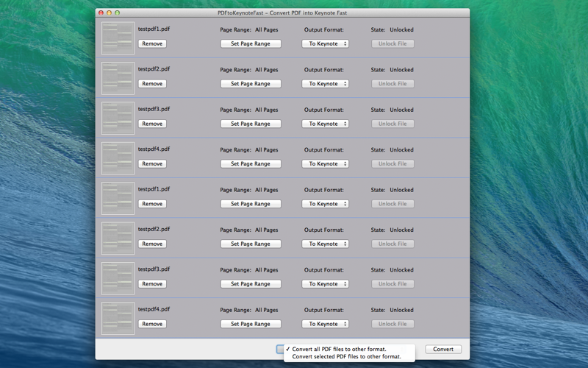This screenshot has width=588, height=368.
Task: Set Page Range for first testpdf2.pdf
Action: click(251, 84)
